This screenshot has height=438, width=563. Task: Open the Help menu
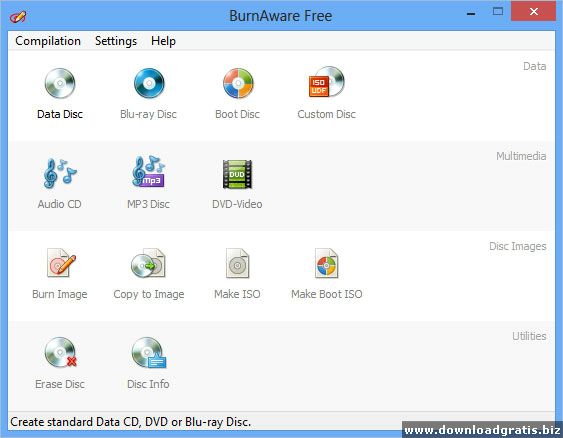[x=163, y=41]
